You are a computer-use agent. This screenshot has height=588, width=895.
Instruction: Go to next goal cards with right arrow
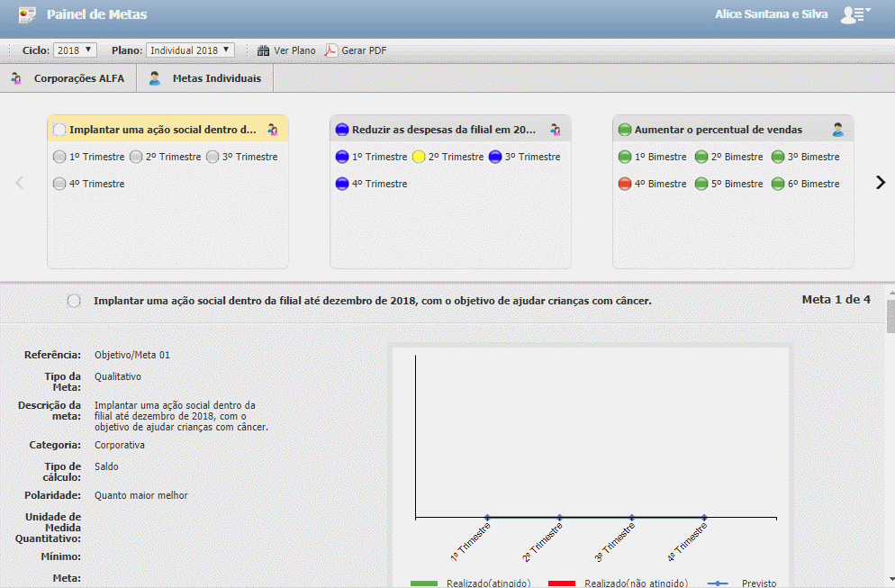coord(881,182)
